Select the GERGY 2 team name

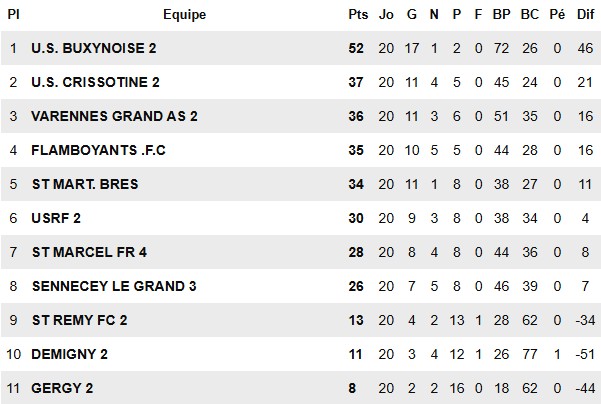point(62,388)
